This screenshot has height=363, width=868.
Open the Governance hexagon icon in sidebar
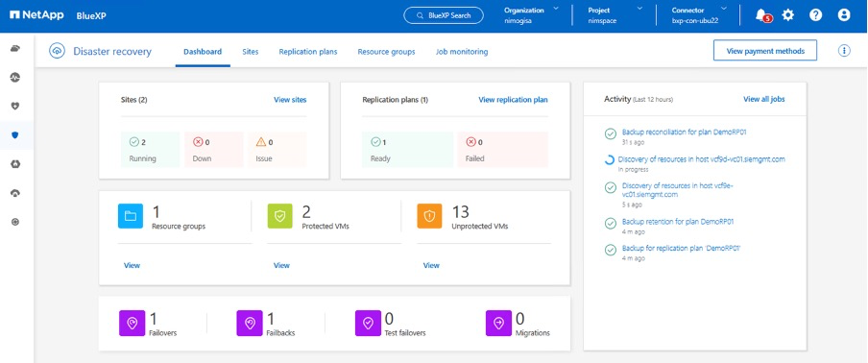click(x=15, y=164)
